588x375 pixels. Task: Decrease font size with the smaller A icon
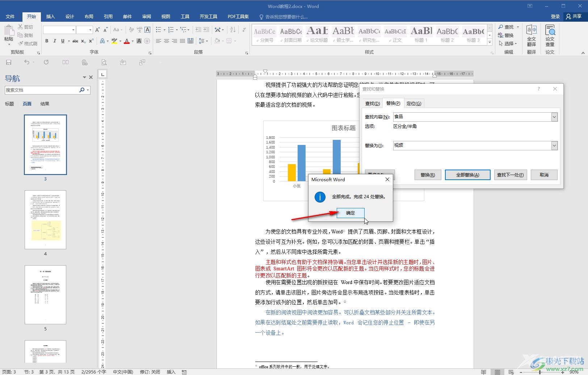click(105, 30)
